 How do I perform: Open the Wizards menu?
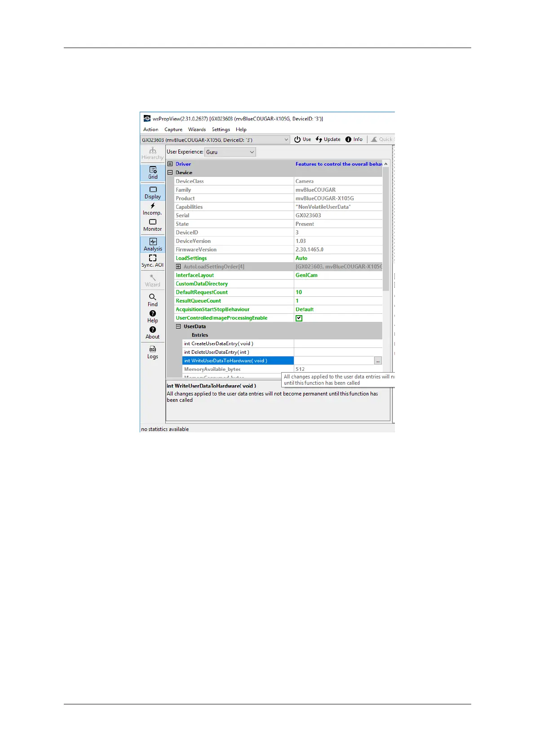[x=197, y=129]
